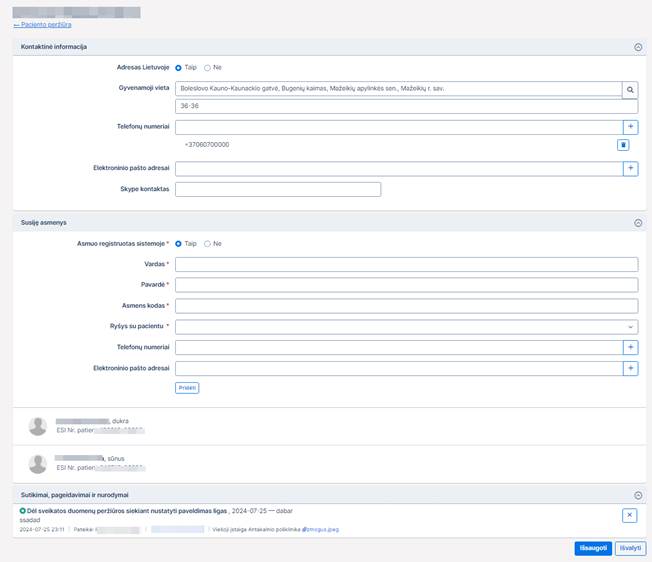Remove the consent record with X icon
Viewport: 652px width, 562px height.
tap(629, 515)
